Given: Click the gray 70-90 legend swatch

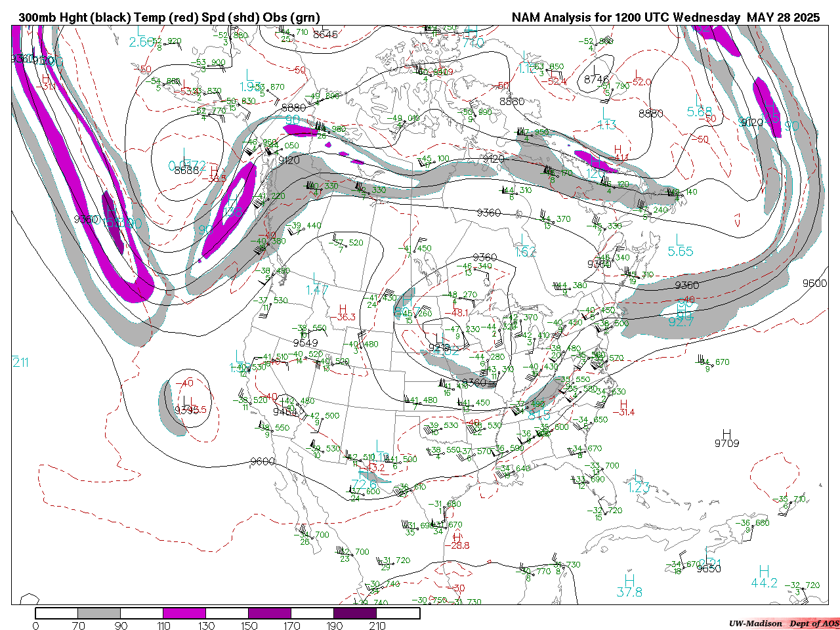Looking at the screenshot, I should point(99,613).
